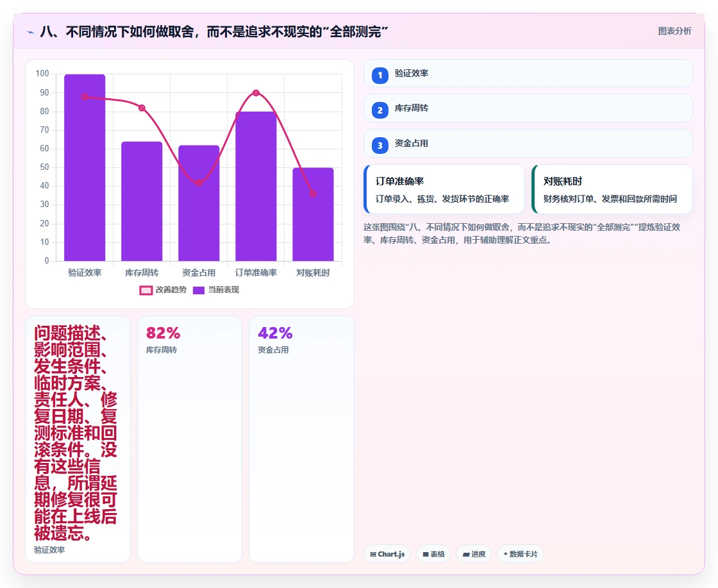The height and width of the screenshot is (588, 718).
Task: Click the 资金占用 bar in the chart
Action: [x=199, y=203]
